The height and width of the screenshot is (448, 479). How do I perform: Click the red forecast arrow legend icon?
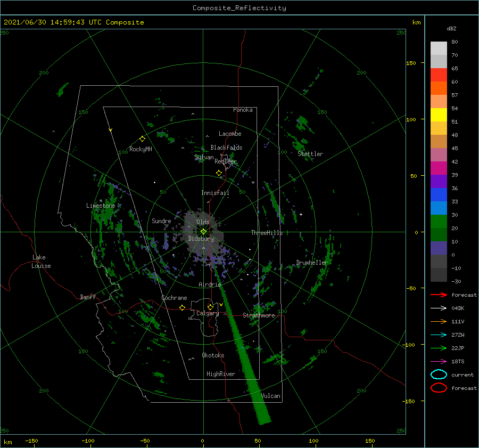439,295
